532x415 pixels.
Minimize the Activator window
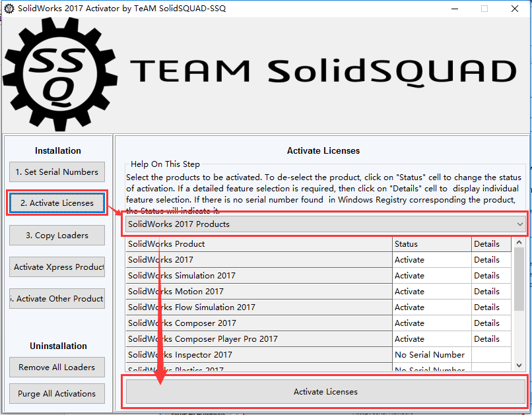click(455, 9)
